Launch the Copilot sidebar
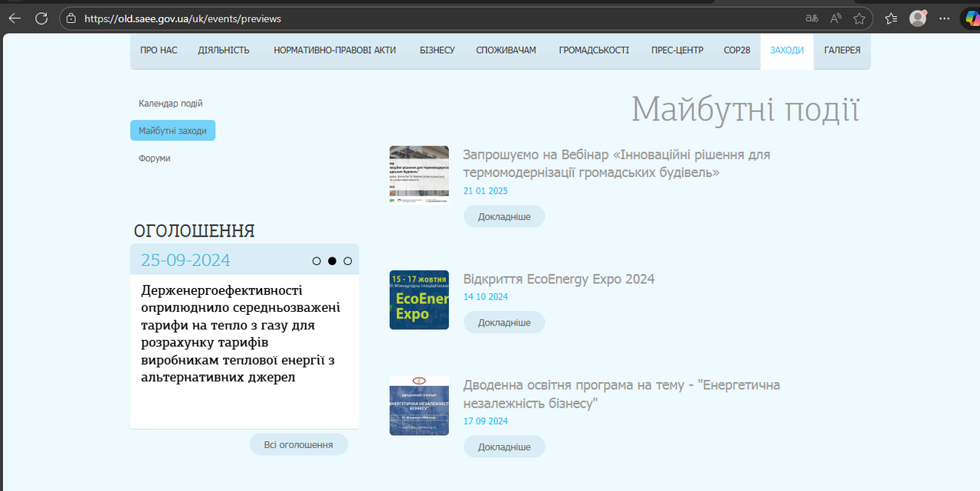Image resolution: width=980 pixels, height=491 pixels. click(971, 18)
